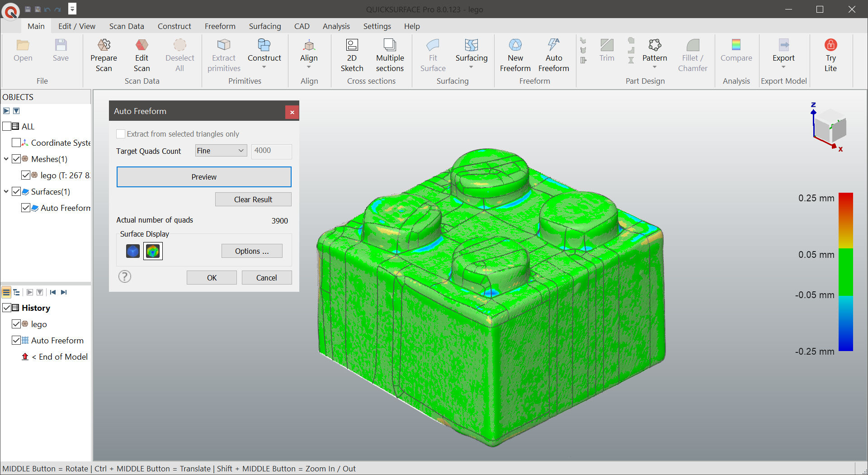This screenshot has width=868, height=475.
Task: Show the Coordinate System object
Action: click(16, 142)
